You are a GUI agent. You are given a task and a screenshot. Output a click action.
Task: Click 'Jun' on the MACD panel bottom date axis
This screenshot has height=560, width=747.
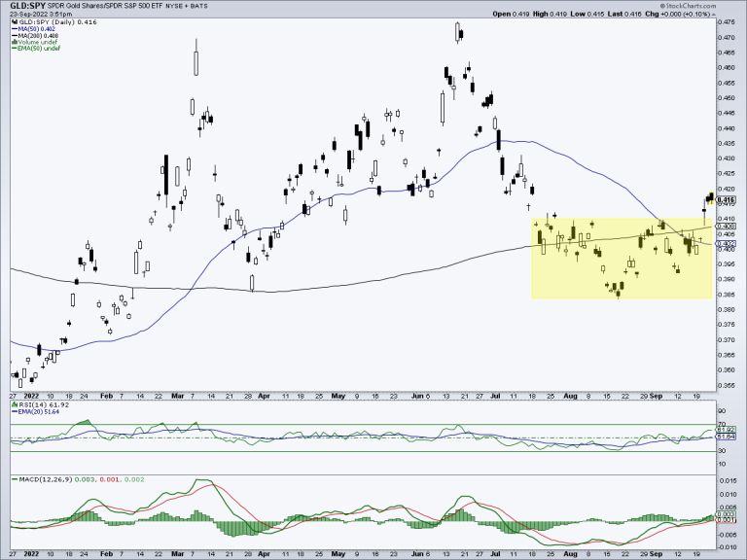(417, 554)
